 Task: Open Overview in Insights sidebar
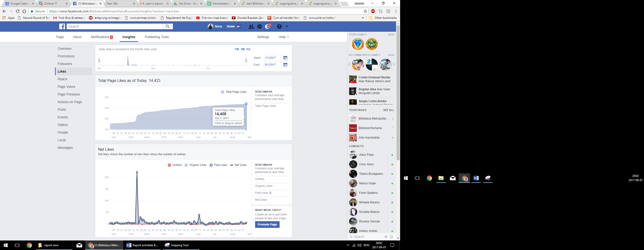(x=65, y=49)
